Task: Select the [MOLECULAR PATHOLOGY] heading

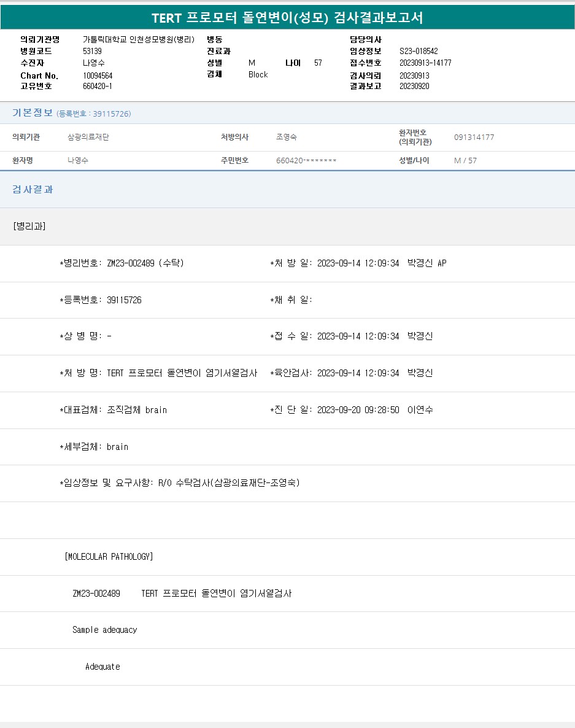Action: (109, 556)
